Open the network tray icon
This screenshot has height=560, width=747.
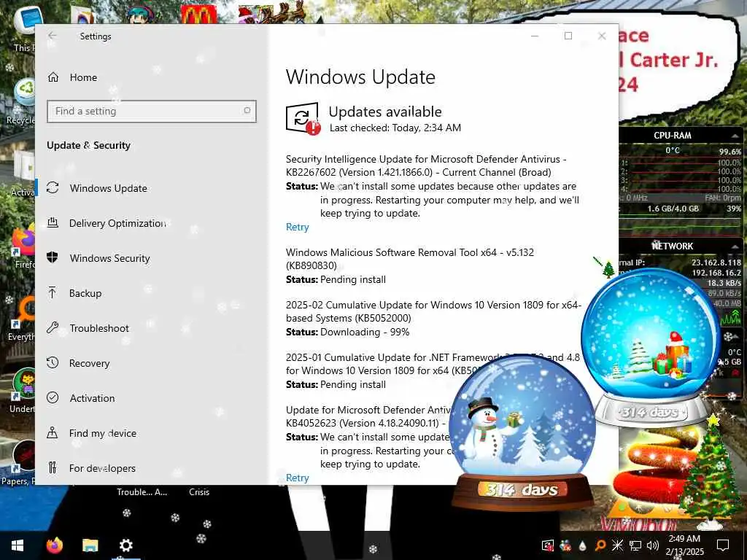[x=635, y=545]
